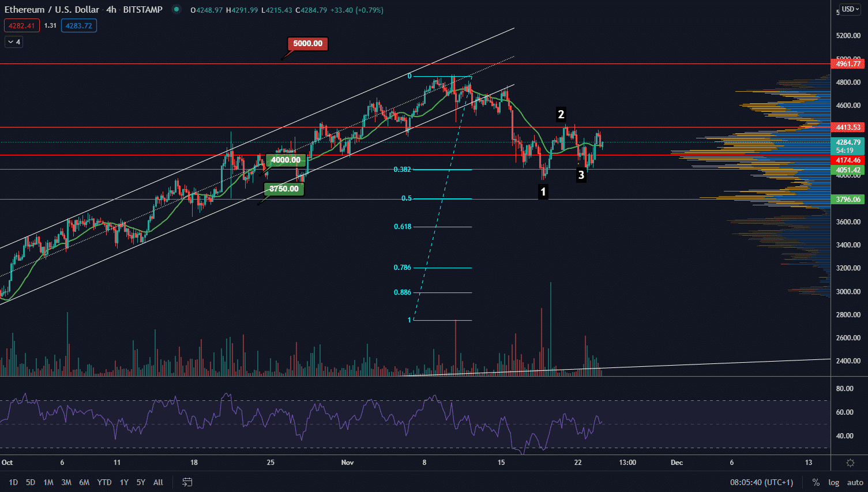Viewport: 868px width, 492px height.
Task: Click the blue 4283.72 buy price button
Action: [79, 25]
